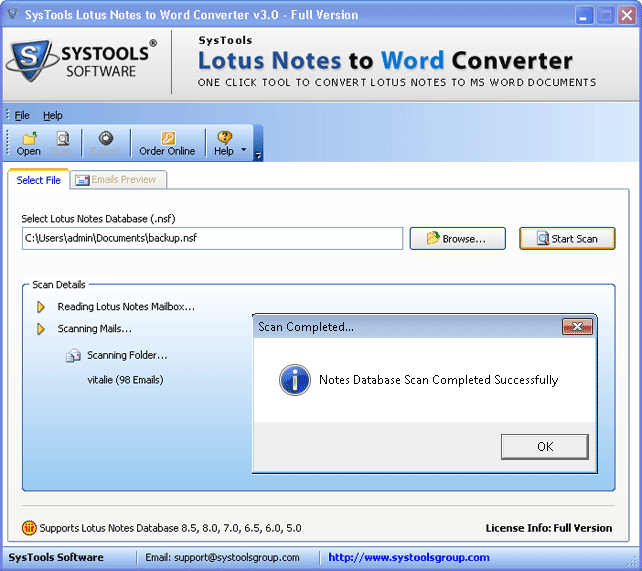
Task: Switch to the Select File tab
Action: 38,180
